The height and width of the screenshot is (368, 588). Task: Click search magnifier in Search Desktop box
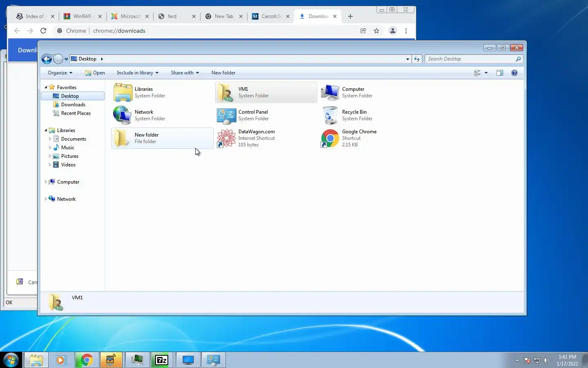pyautogui.click(x=518, y=59)
